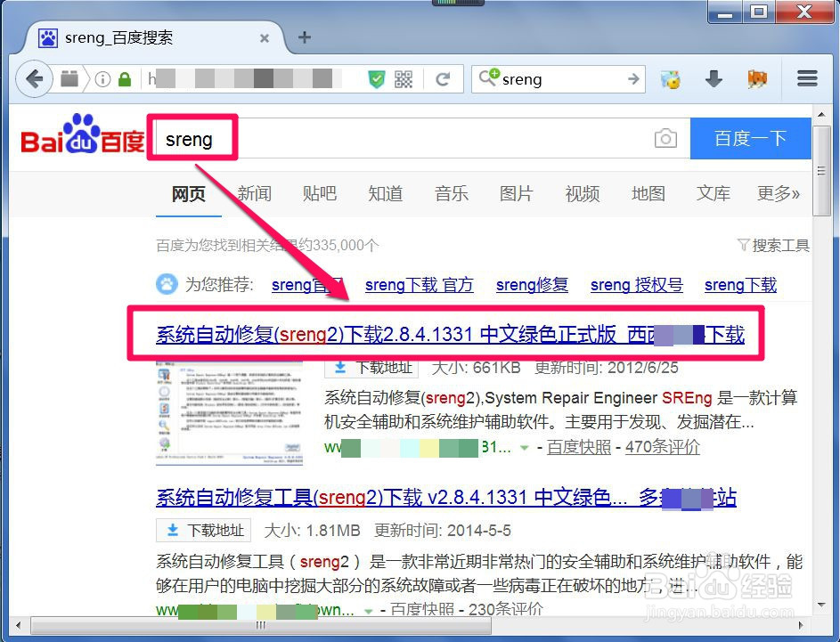Open the 470条评价 link

tap(663, 447)
